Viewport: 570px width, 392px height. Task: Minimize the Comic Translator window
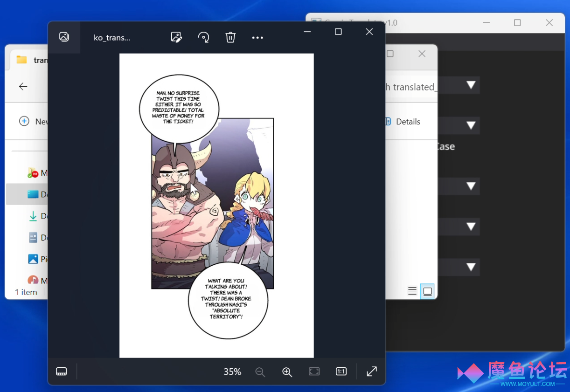[486, 23]
